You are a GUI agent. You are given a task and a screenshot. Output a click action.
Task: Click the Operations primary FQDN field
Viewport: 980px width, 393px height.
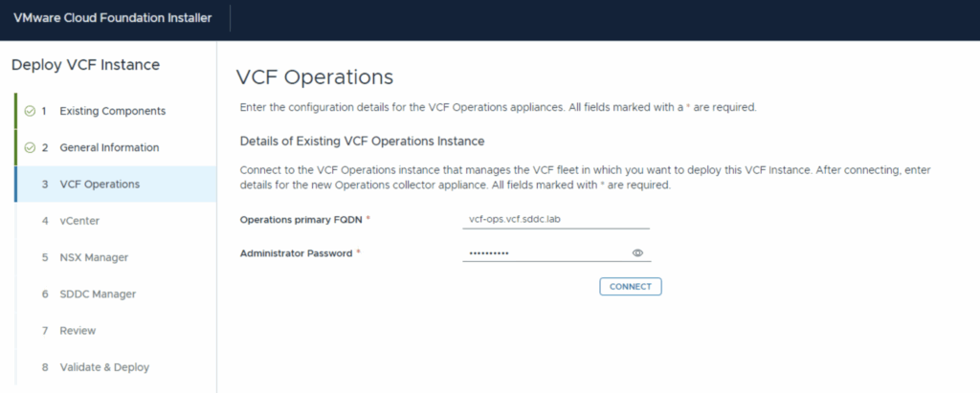555,220
